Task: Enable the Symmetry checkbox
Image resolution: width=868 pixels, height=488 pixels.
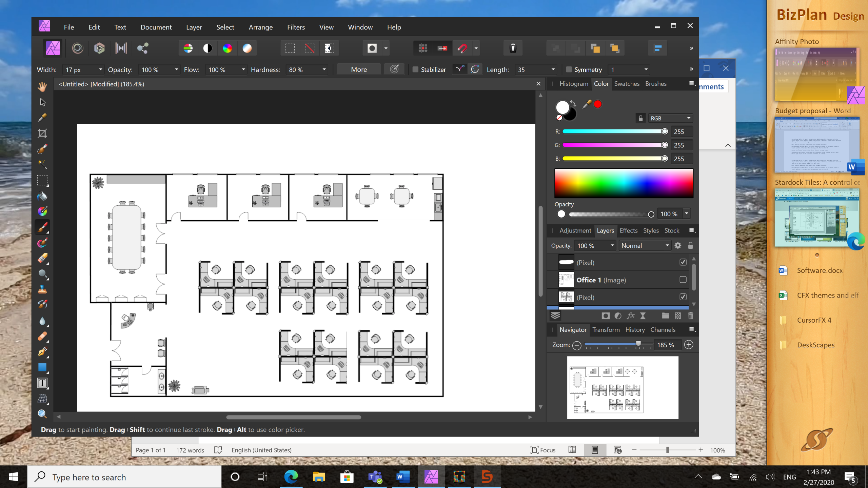Action: click(x=569, y=69)
